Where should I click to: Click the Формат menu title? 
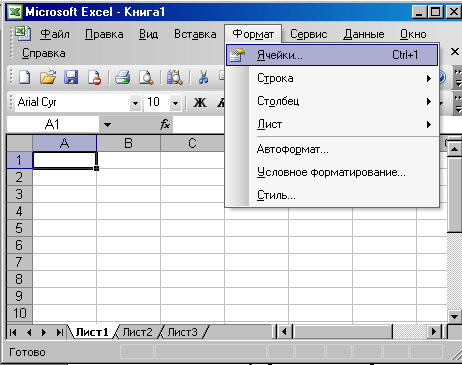253,34
